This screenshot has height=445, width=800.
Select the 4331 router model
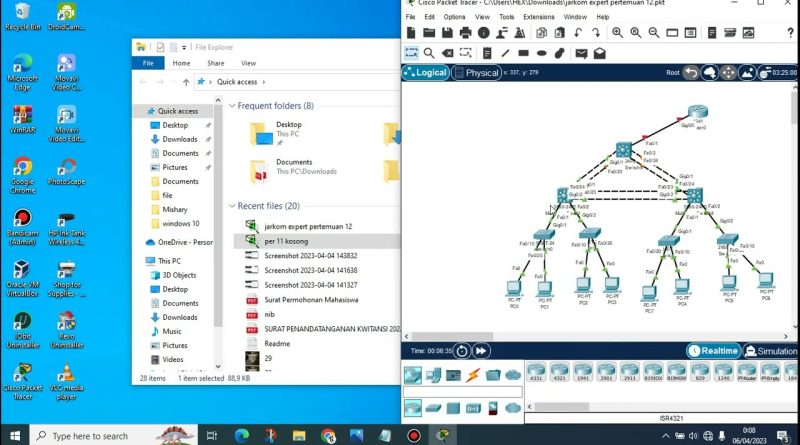click(536, 372)
